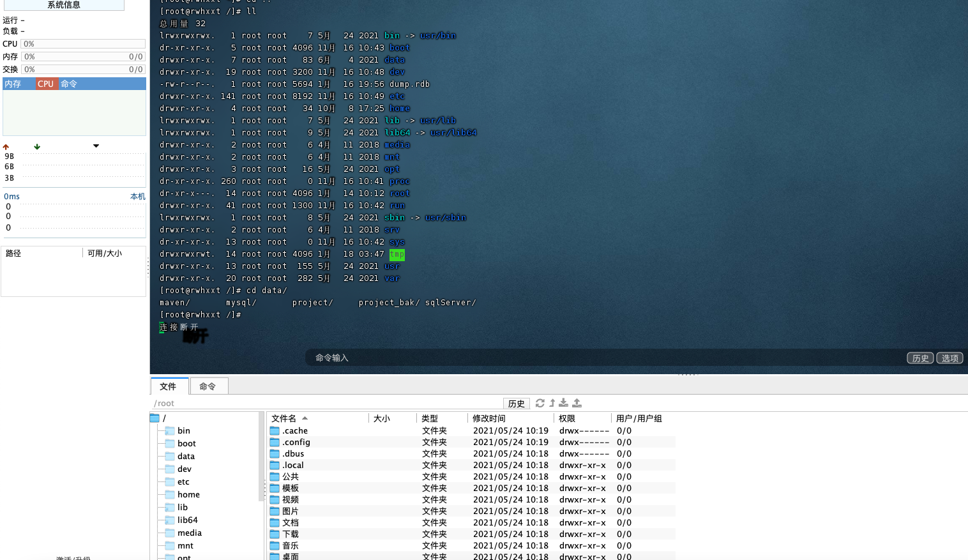Switch to the 命令 tab in bottom panel
Viewport: 968px width, 560px height.
pyautogui.click(x=209, y=386)
